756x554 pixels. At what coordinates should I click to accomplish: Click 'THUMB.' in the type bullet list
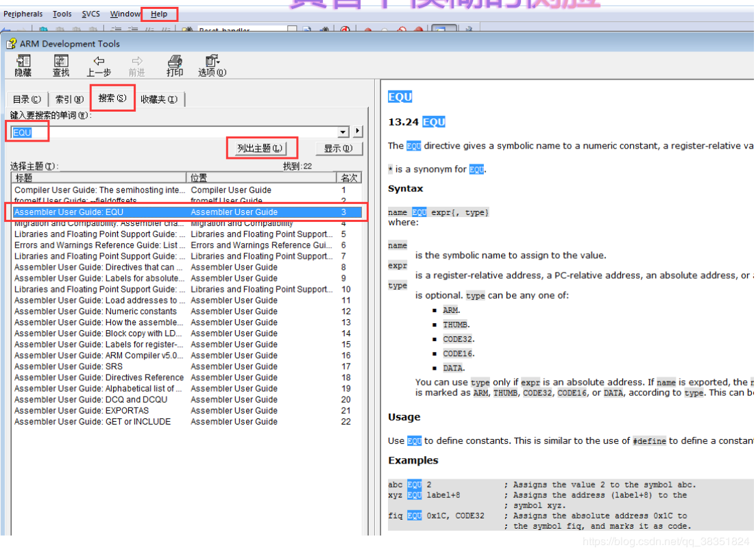coord(456,325)
